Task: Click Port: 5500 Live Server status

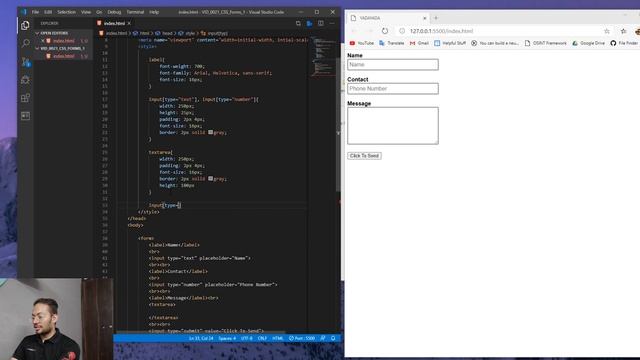Action: [x=302, y=338]
